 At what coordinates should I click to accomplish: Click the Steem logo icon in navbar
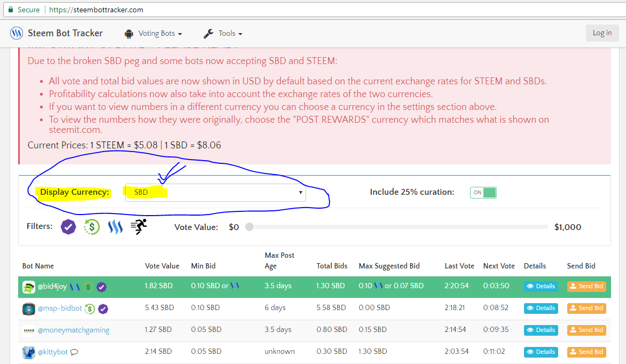pyautogui.click(x=17, y=33)
